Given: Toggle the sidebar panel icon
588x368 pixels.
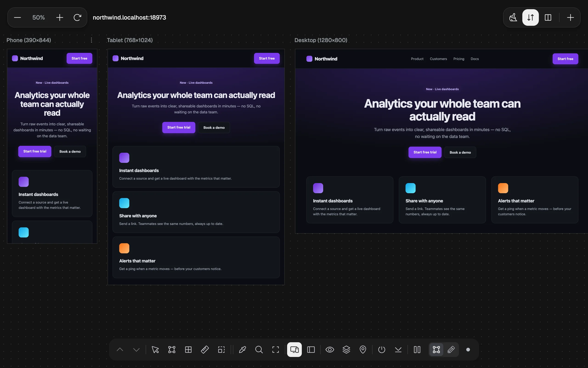Looking at the screenshot, I should click(x=311, y=350).
